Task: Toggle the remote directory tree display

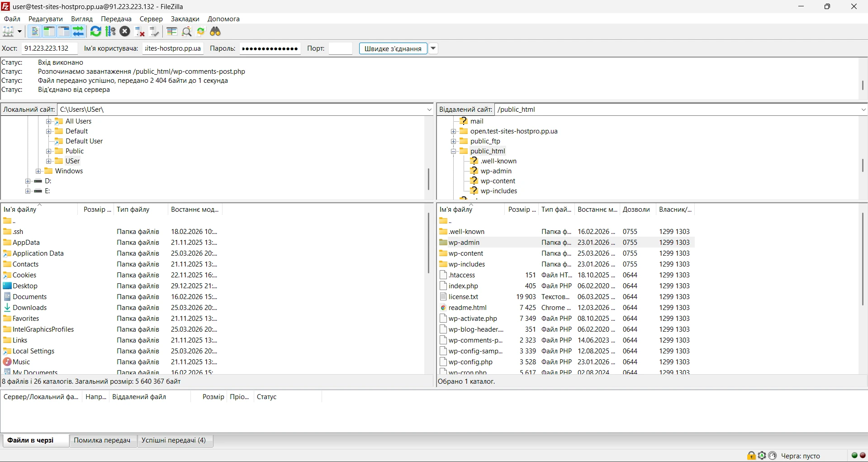Action: [x=64, y=31]
